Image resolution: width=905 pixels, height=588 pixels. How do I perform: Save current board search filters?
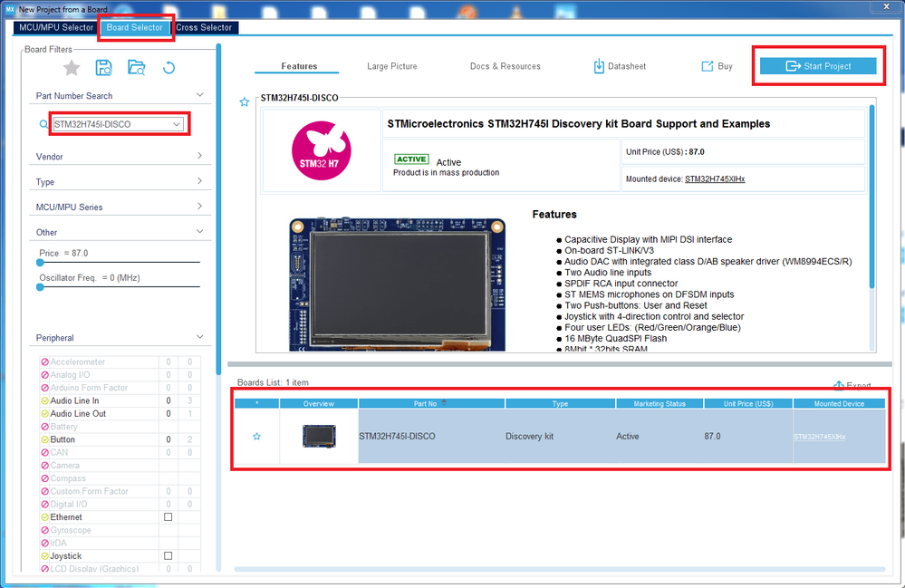coord(104,68)
